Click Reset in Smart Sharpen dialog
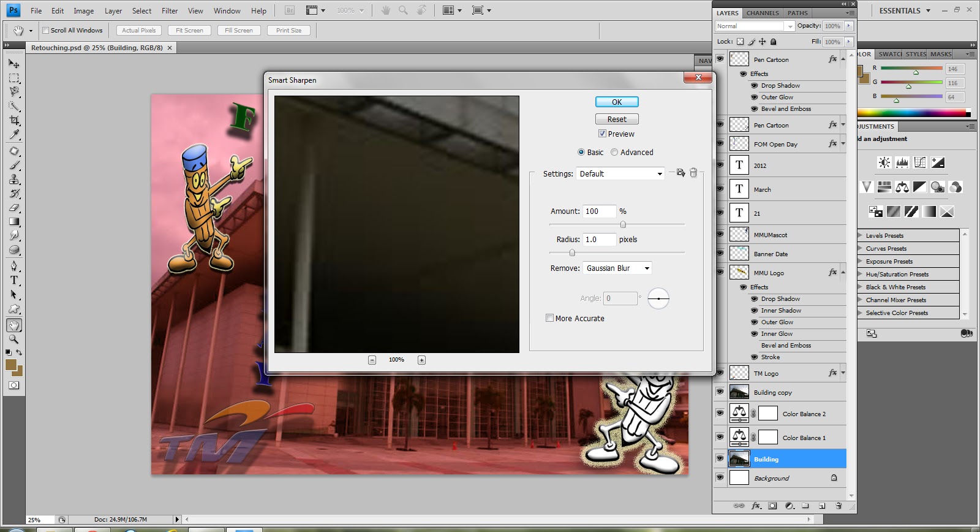Viewport: 980px width, 532px height. (x=617, y=119)
